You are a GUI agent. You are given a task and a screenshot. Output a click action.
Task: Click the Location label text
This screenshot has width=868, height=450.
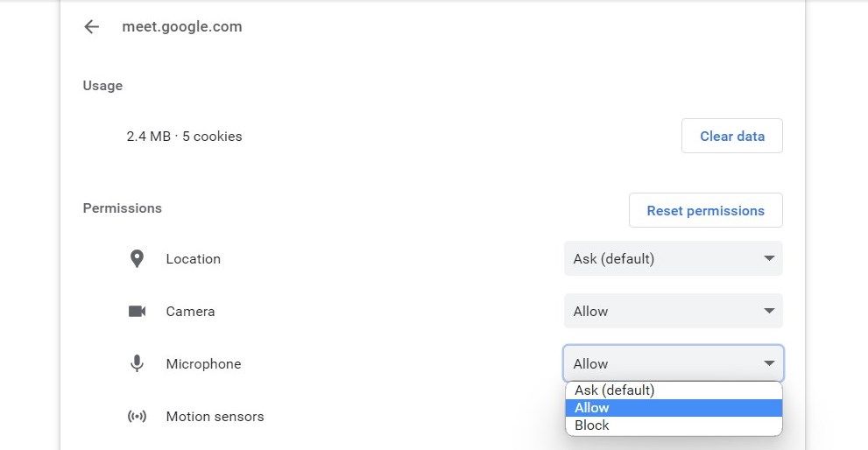pos(193,259)
